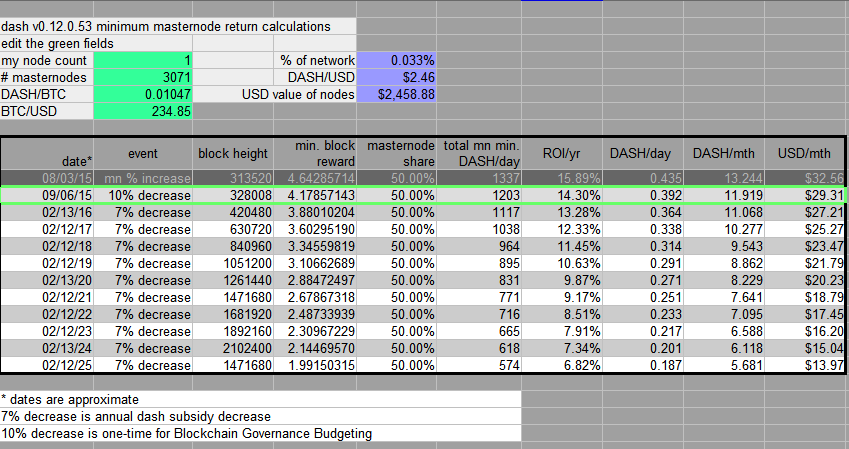The image size is (849, 449).
Task: Select the total DASH/day cell 1038
Action: 479,229
